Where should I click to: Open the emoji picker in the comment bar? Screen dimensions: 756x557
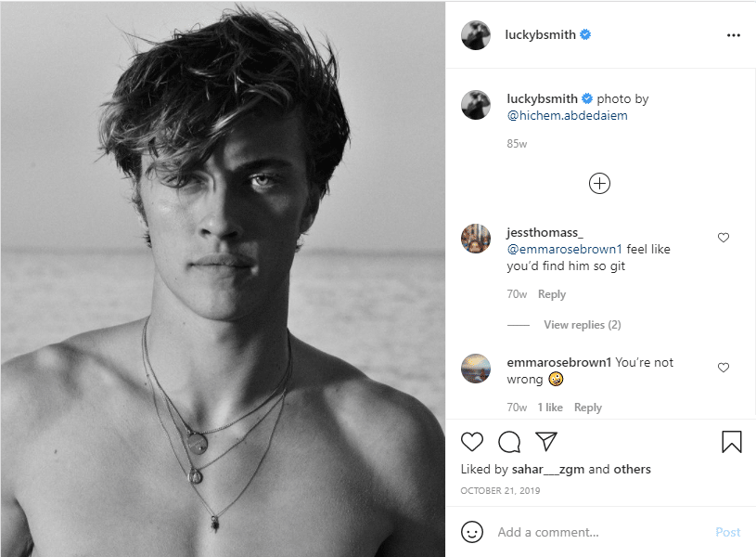[474, 532]
